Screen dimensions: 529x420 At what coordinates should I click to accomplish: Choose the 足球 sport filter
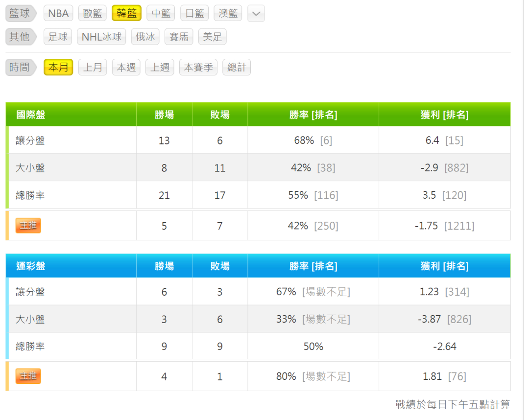pos(58,37)
